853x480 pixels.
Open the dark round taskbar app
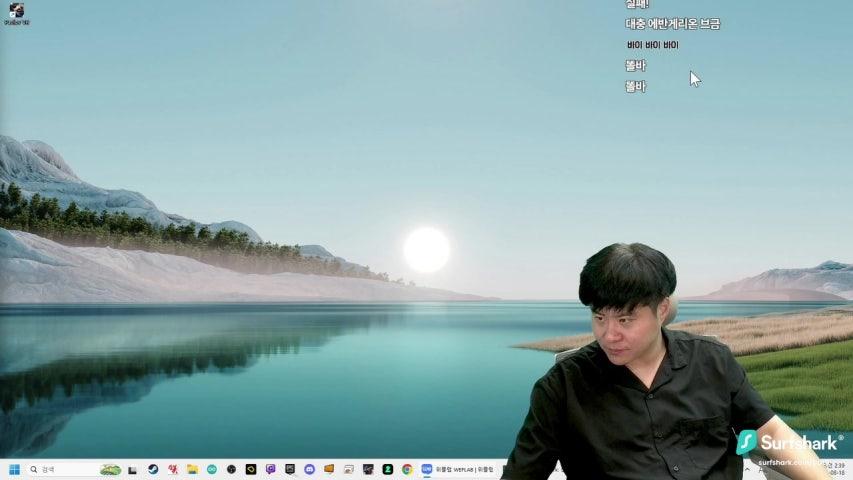tap(231, 469)
